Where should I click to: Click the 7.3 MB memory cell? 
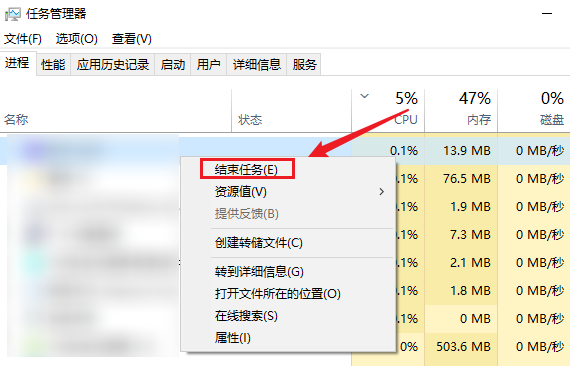(461, 235)
